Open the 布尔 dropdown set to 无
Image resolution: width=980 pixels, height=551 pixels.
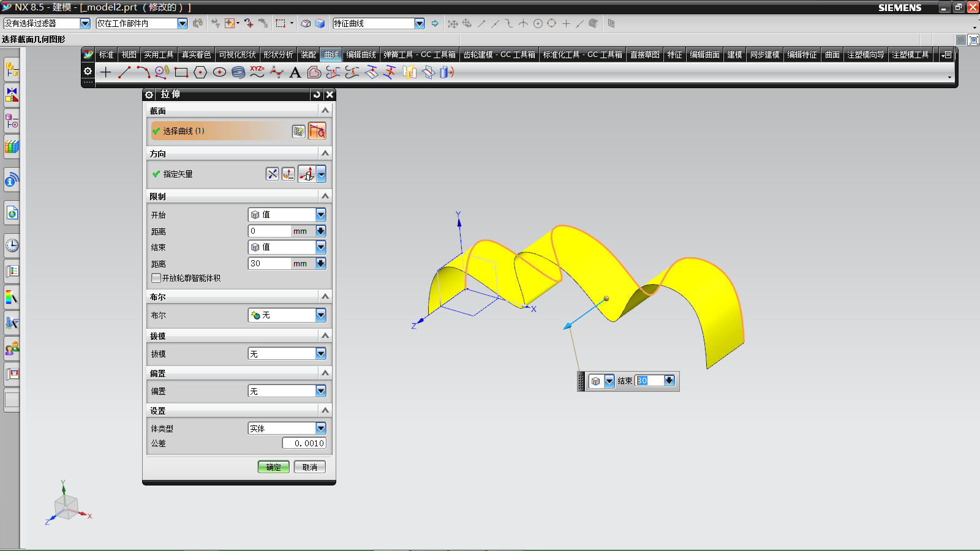click(x=320, y=315)
